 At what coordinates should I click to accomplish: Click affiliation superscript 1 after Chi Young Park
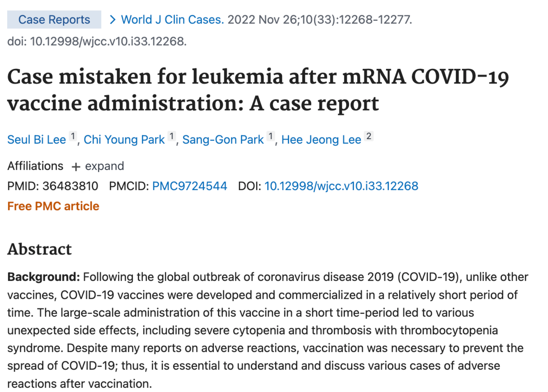coord(172,136)
